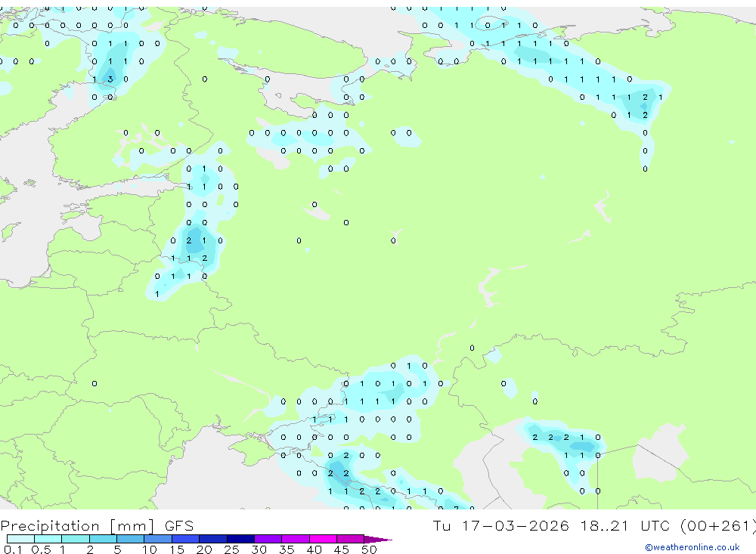
Task: Click the legend label '0.5'
Action: [41, 549]
